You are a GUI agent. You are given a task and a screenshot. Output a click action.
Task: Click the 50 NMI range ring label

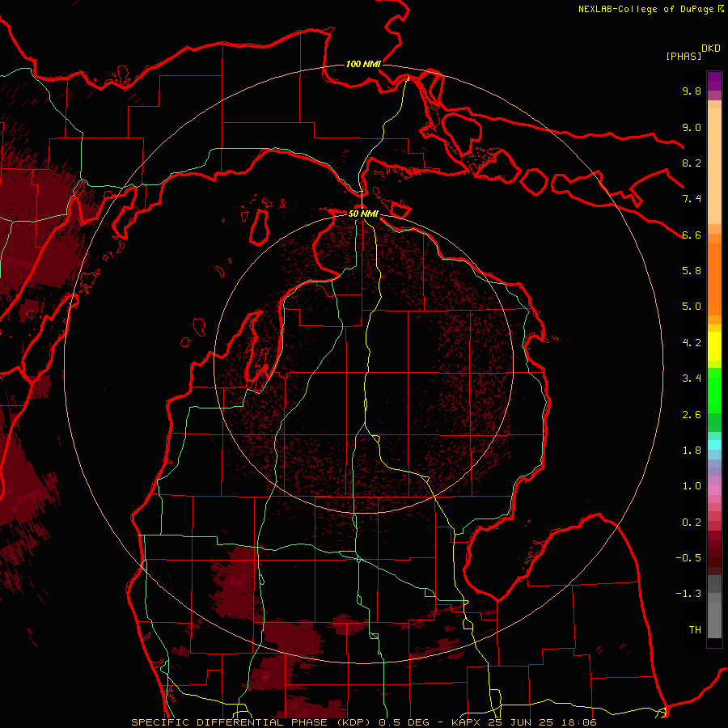coord(363,214)
